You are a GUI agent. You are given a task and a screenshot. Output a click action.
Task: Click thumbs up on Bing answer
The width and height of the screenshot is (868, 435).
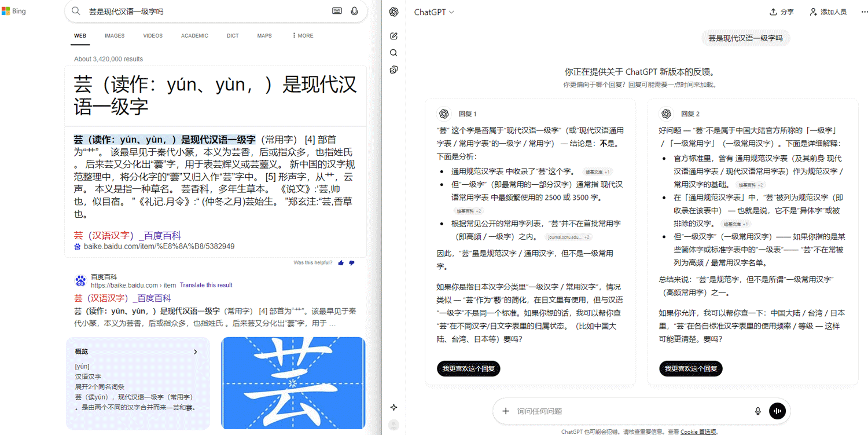pyautogui.click(x=341, y=263)
